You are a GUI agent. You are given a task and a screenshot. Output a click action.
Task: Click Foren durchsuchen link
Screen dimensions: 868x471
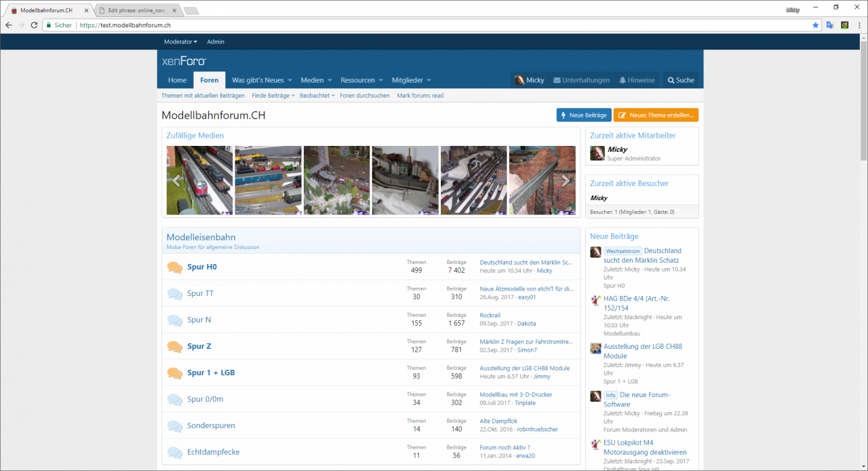click(365, 96)
